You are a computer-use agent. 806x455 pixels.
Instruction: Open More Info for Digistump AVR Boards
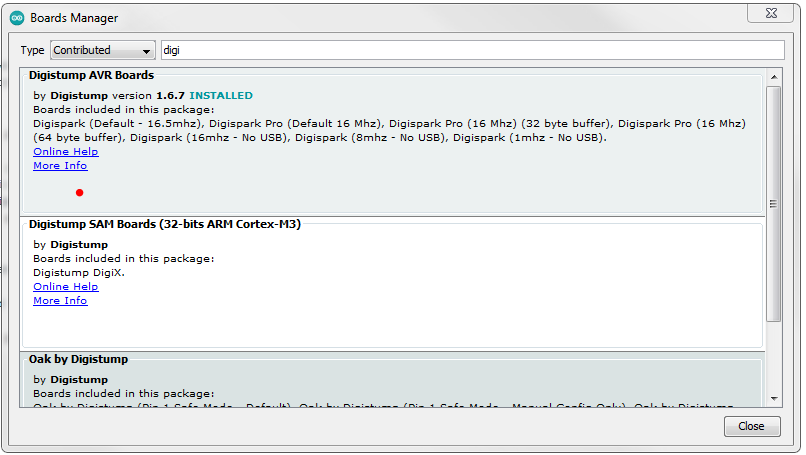coord(60,165)
